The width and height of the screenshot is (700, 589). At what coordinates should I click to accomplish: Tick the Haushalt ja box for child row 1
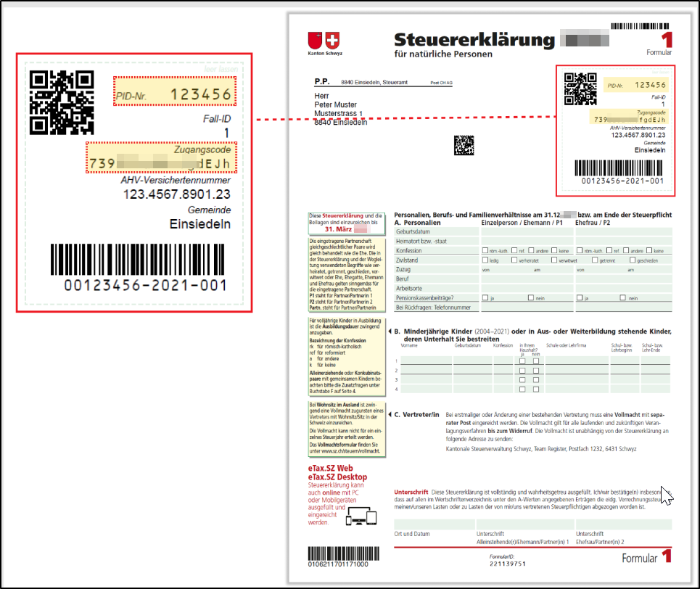point(522,361)
